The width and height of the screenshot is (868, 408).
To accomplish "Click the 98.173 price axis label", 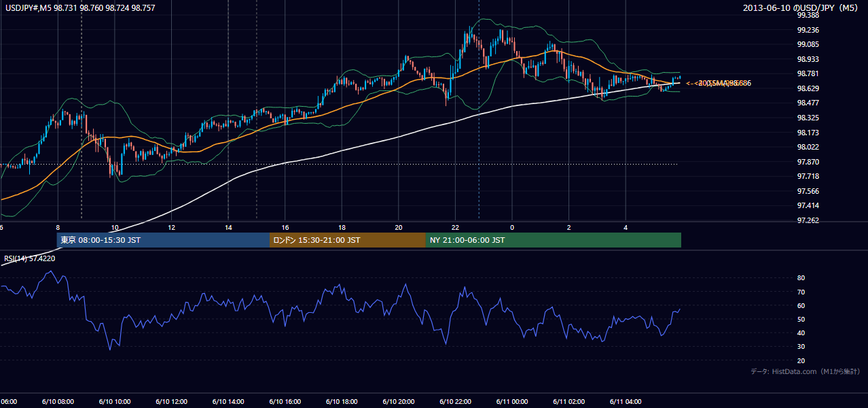I will (807, 133).
